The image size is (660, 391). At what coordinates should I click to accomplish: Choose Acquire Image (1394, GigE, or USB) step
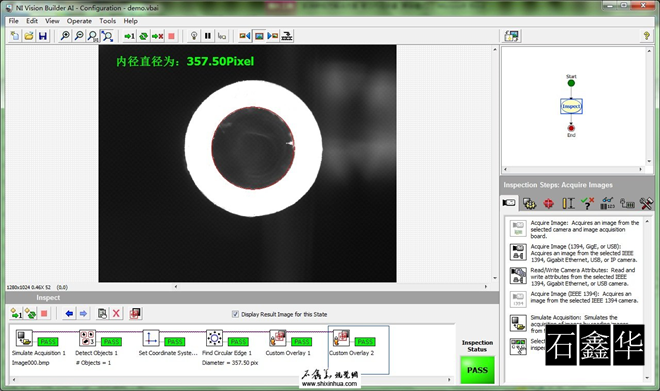(575, 253)
